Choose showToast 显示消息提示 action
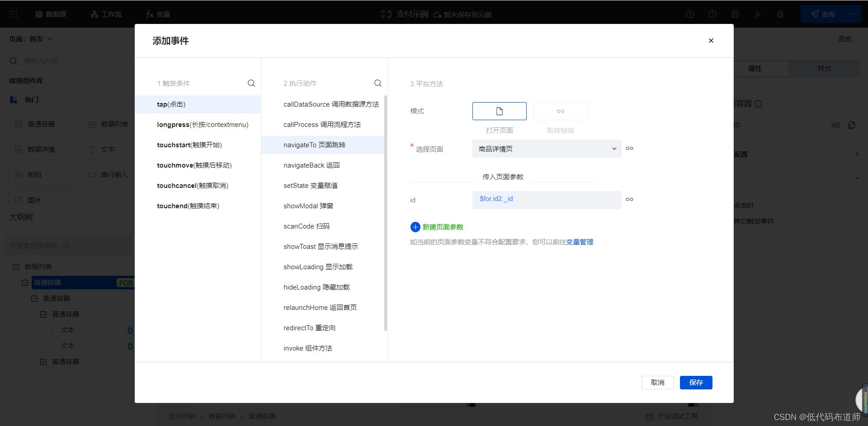868x426 pixels. coord(322,247)
